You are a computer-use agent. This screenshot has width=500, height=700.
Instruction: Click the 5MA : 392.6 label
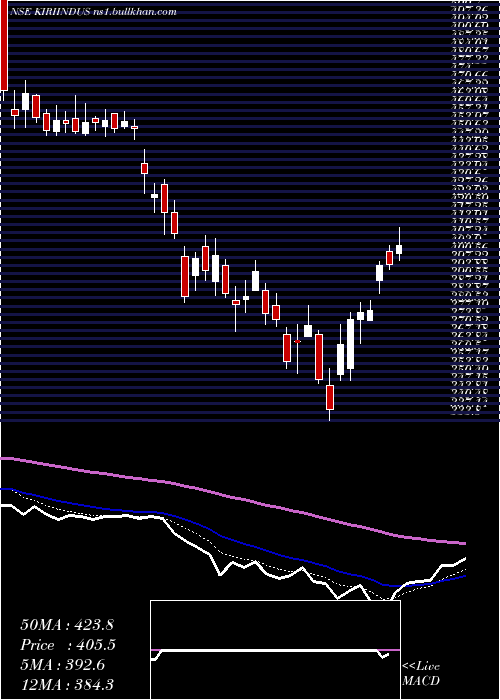[x=62, y=665]
